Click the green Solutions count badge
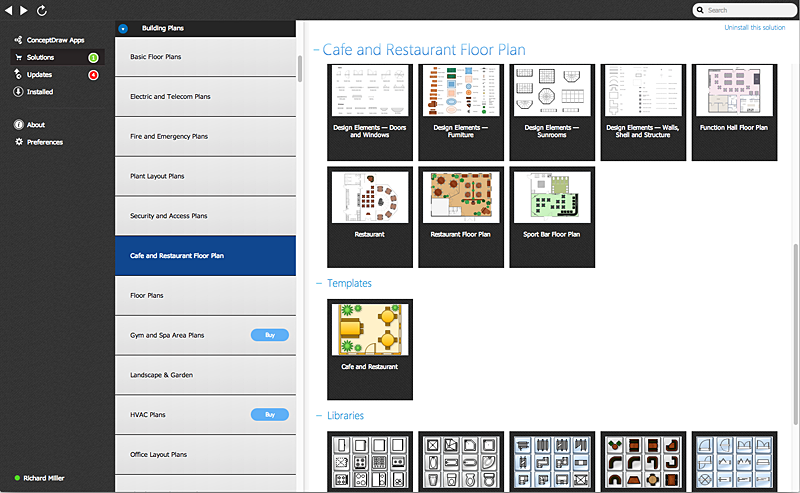The width and height of the screenshot is (800, 493). click(93, 58)
